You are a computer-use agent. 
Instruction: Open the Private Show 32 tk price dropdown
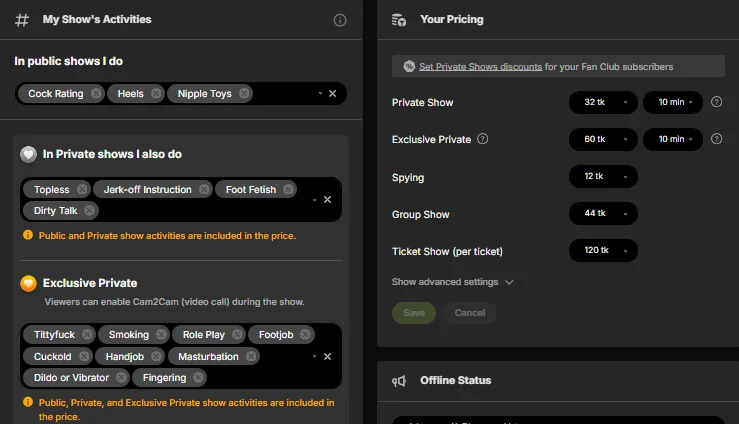[603, 102]
